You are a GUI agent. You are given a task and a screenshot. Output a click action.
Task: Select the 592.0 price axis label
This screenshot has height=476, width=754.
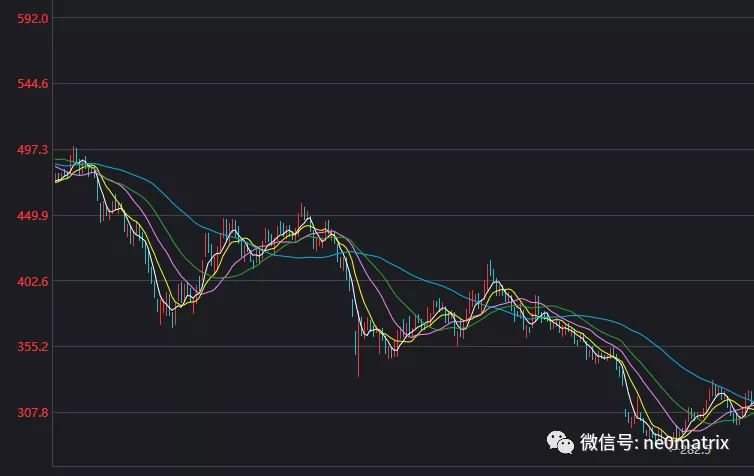click(33, 18)
